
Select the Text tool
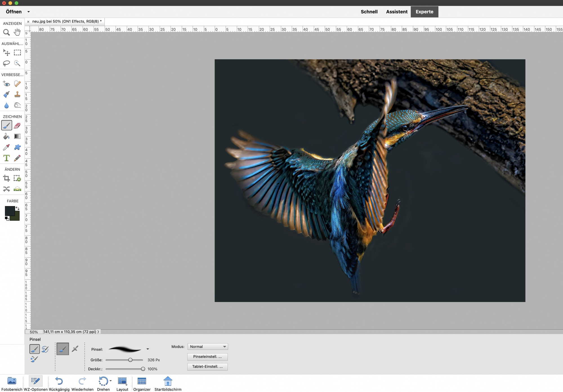coord(6,158)
